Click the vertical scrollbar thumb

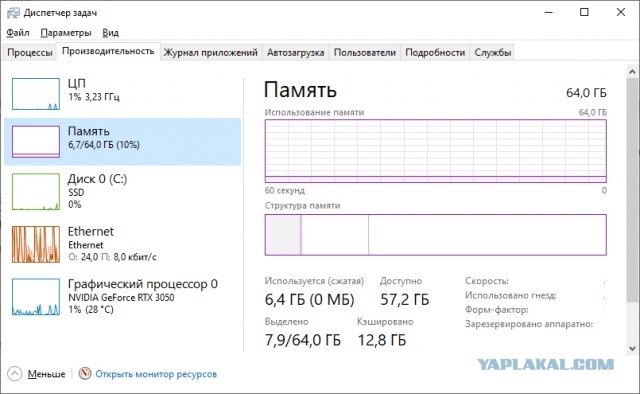tap(632, 190)
